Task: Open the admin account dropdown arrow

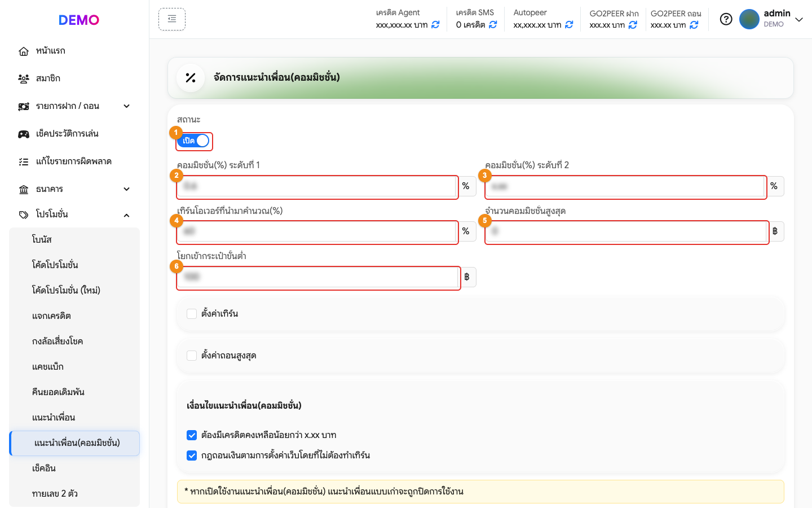Action: (799, 20)
